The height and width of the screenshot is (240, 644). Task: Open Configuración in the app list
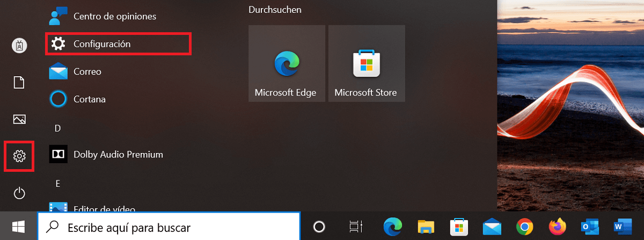[x=118, y=44]
